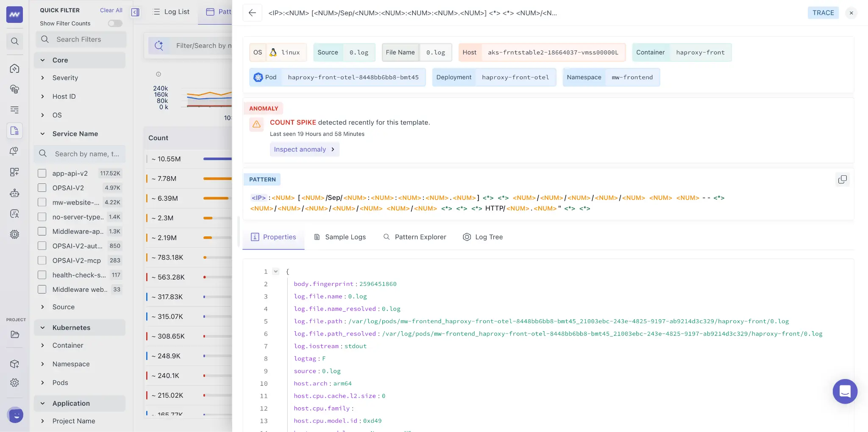868x432 pixels.
Task: Click the File Name 0.log chip
Action: [417, 53]
